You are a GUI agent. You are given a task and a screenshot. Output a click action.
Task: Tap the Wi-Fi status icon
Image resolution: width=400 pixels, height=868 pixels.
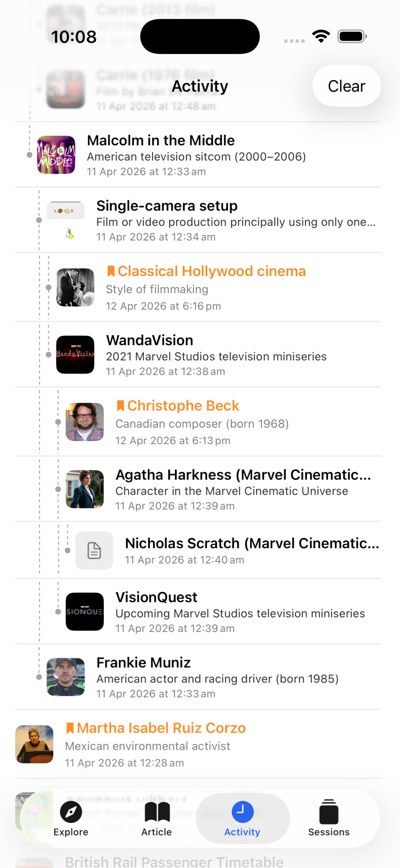[321, 36]
